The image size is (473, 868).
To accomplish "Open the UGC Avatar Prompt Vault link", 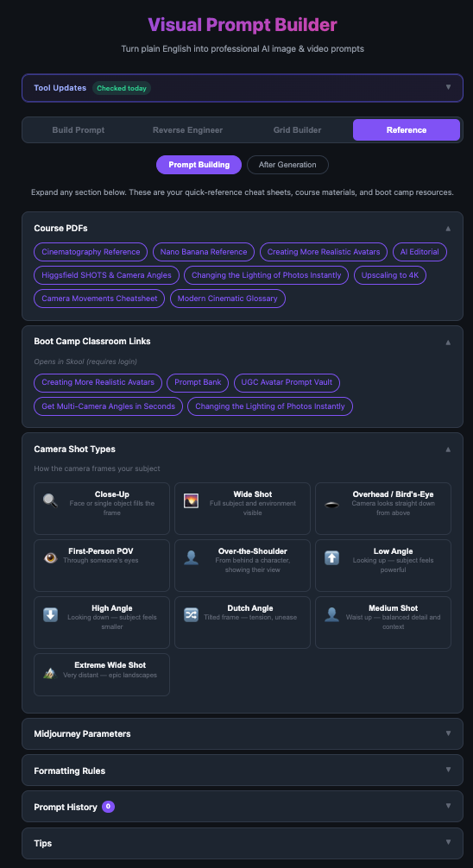I will point(287,382).
